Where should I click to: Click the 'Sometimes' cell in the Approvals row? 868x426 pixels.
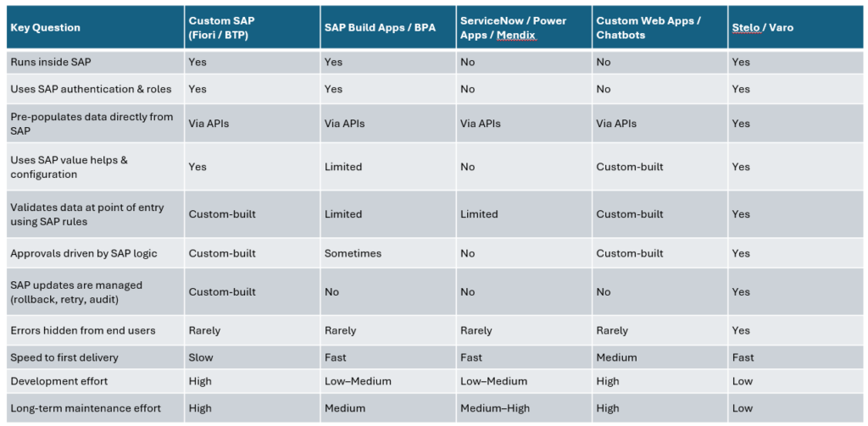click(353, 253)
